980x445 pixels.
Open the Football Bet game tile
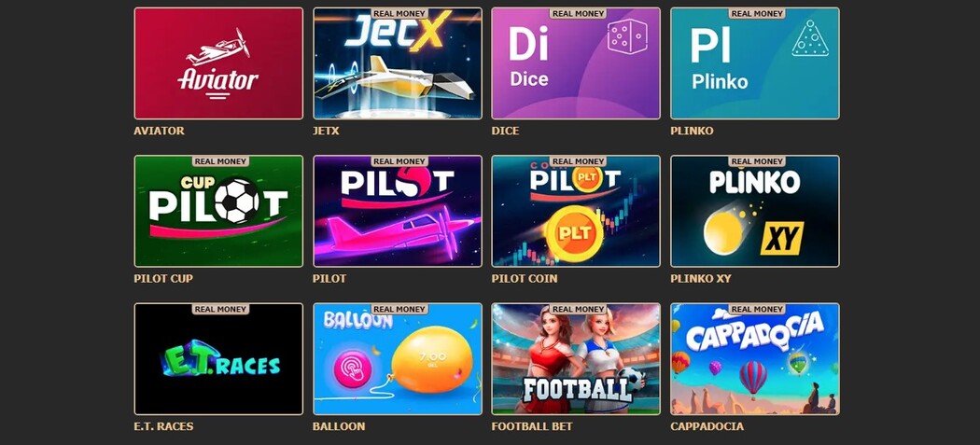pyautogui.click(x=576, y=359)
